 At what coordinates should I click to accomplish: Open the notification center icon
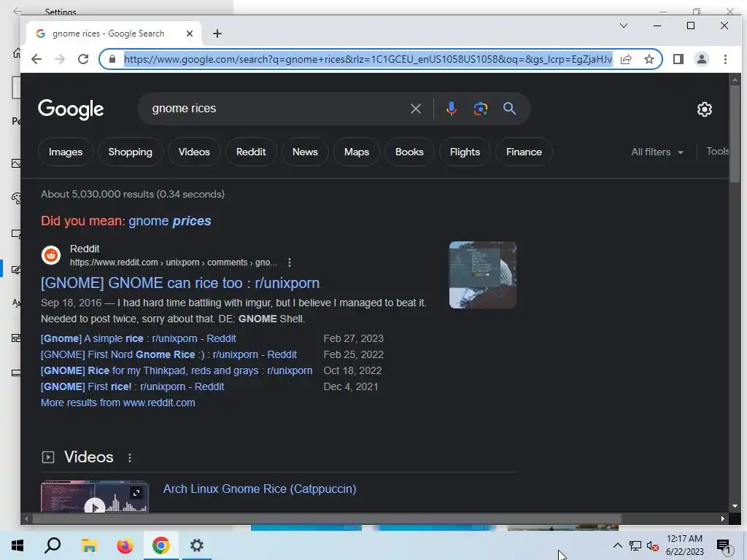(723, 546)
